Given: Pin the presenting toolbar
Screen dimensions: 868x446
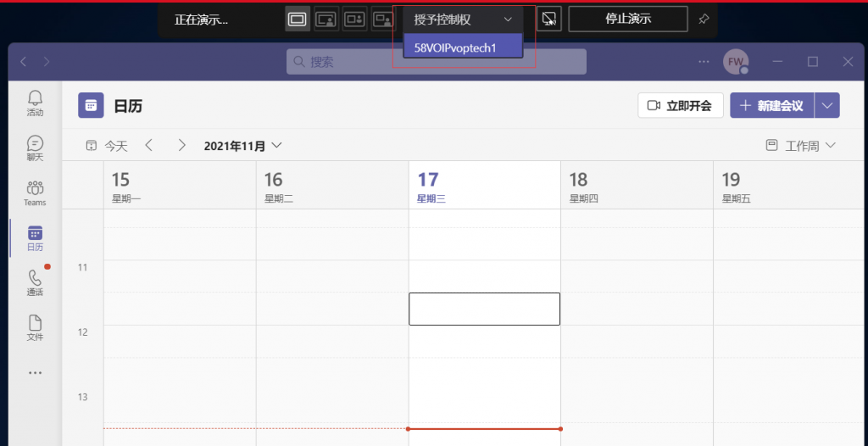Looking at the screenshot, I should click(x=703, y=20).
